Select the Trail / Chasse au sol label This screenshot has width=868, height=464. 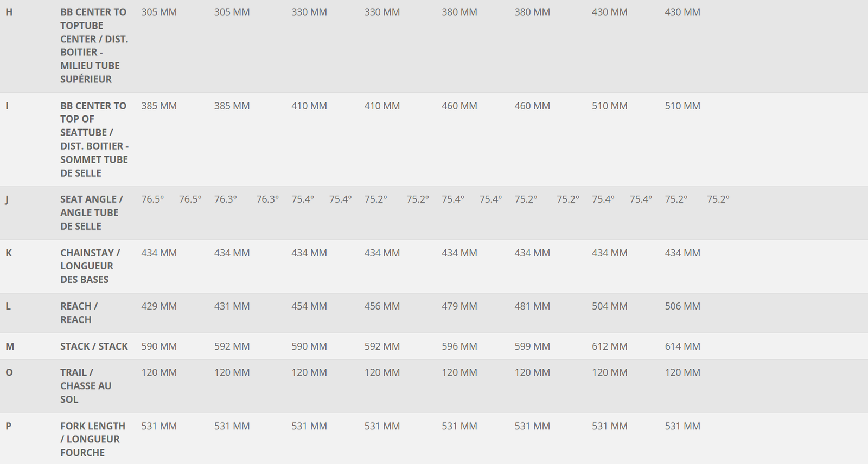point(86,386)
